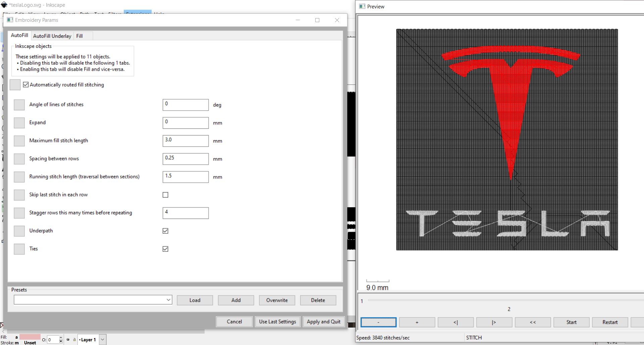Click the Spacing between rows field
644x345 pixels.
coord(185,159)
